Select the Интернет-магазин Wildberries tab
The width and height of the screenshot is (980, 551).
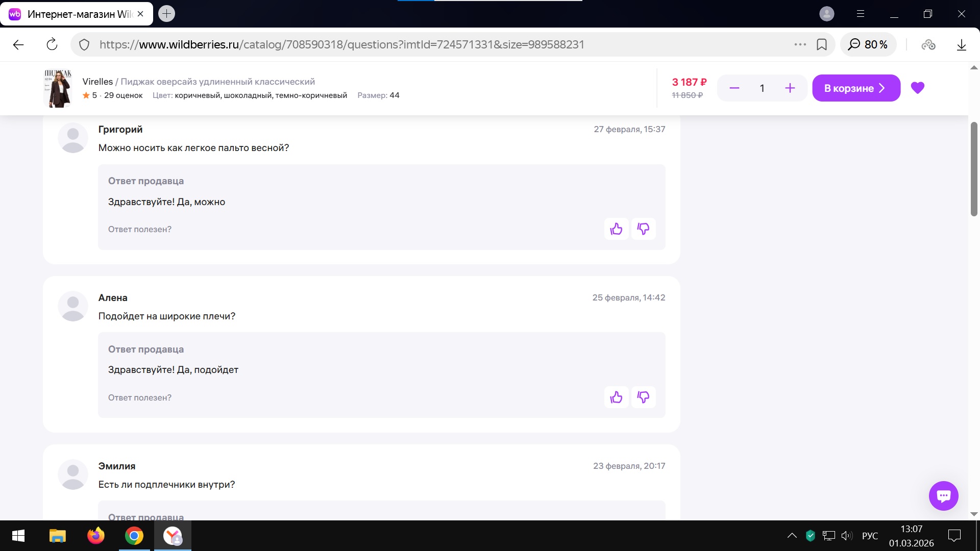pyautogui.click(x=77, y=14)
